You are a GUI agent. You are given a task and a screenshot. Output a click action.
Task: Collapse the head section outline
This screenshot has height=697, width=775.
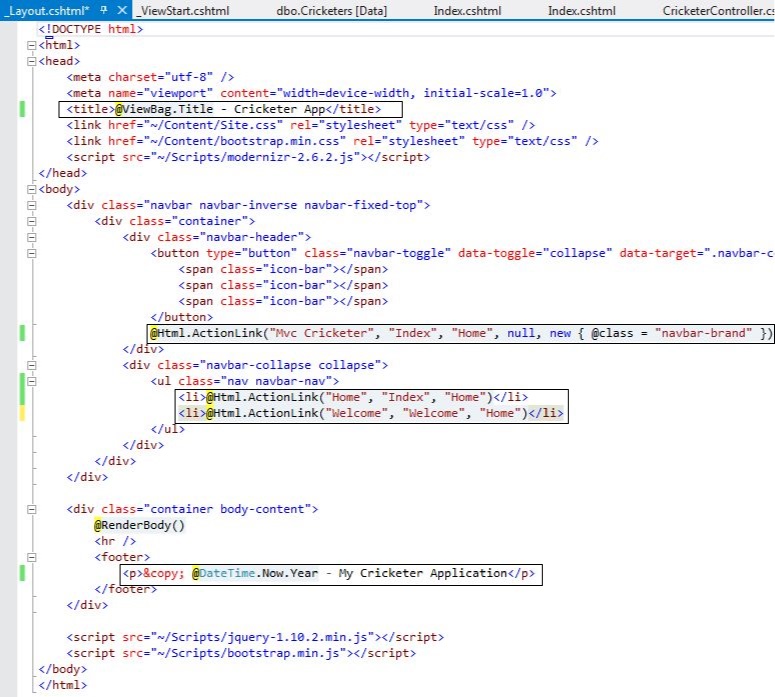tap(32, 61)
